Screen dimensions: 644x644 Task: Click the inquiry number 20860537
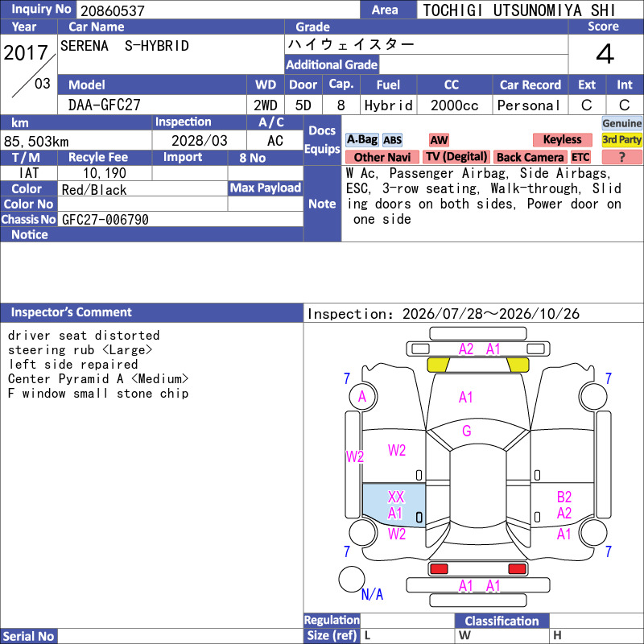pos(113,10)
